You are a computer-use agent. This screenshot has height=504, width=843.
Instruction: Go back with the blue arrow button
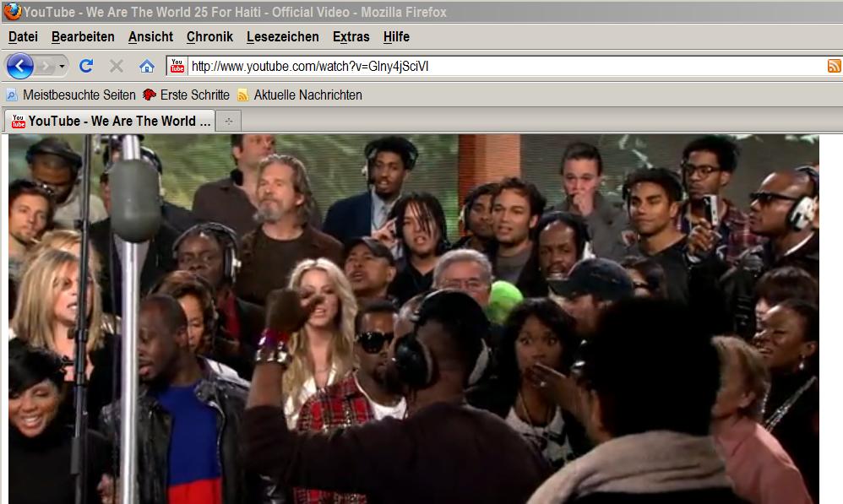pyautogui.click(x=20, y=67)
